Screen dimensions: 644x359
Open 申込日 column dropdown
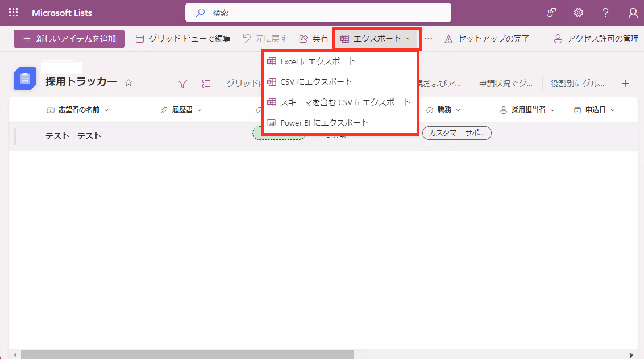[613, 110]
